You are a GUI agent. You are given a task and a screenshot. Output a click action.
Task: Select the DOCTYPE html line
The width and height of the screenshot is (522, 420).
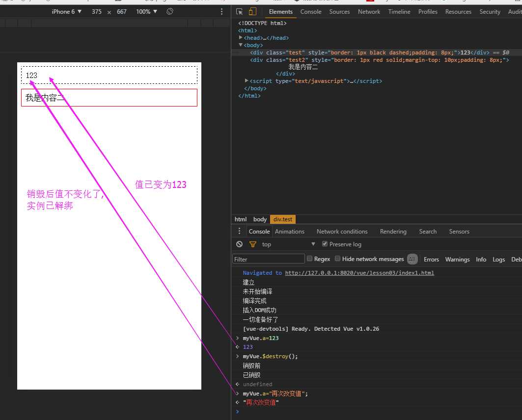coord(262,23)
